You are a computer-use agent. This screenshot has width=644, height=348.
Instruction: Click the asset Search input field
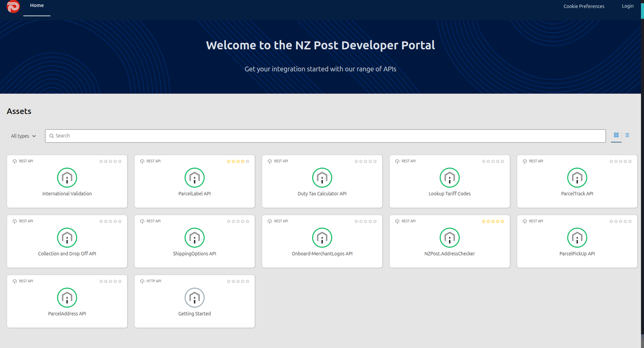[325, 136]
